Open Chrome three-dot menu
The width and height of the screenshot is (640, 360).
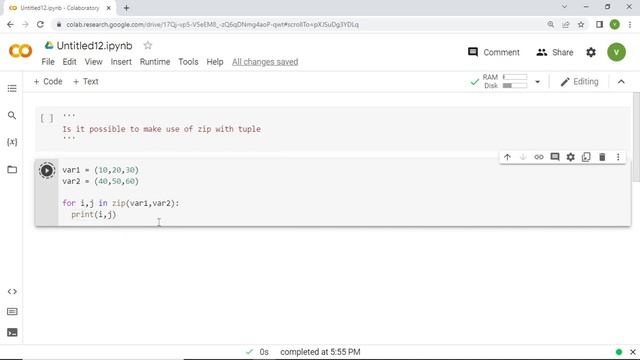pos(630,24)
